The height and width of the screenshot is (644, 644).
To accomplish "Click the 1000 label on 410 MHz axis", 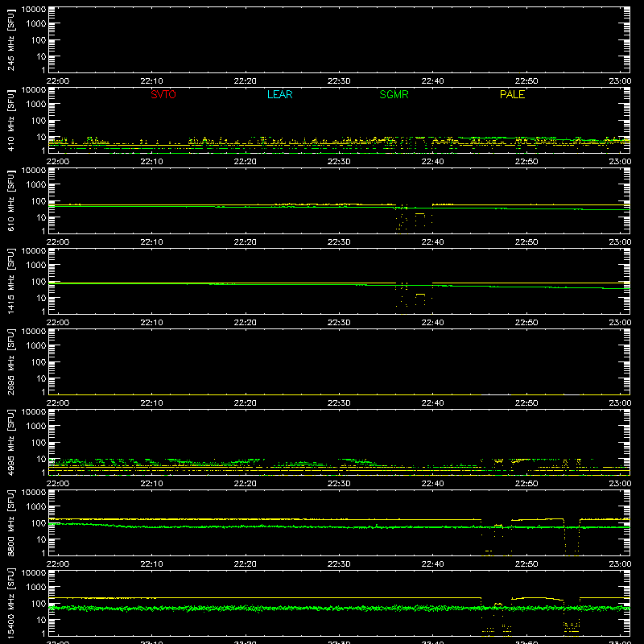I will 36,105.
